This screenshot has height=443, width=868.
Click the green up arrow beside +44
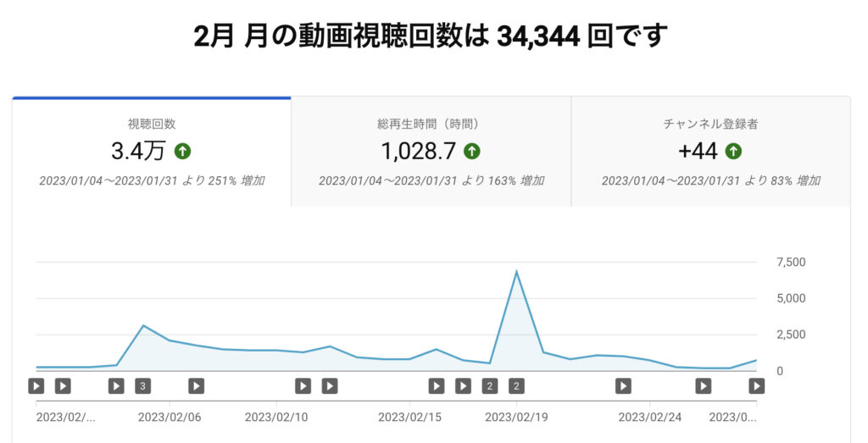coord(733,152)
